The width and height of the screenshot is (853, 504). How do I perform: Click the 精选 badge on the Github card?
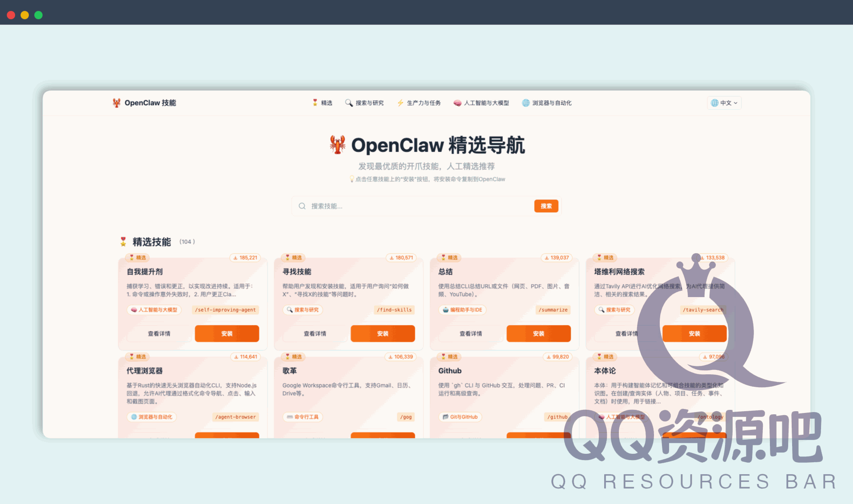pyautogui.click(x=450, y=357)
